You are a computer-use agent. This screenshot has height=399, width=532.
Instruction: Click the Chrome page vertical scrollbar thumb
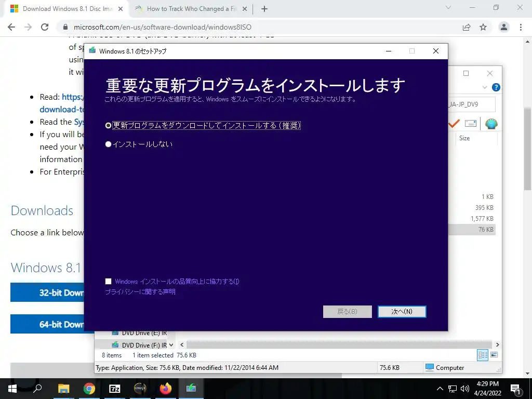coord(528,149)
